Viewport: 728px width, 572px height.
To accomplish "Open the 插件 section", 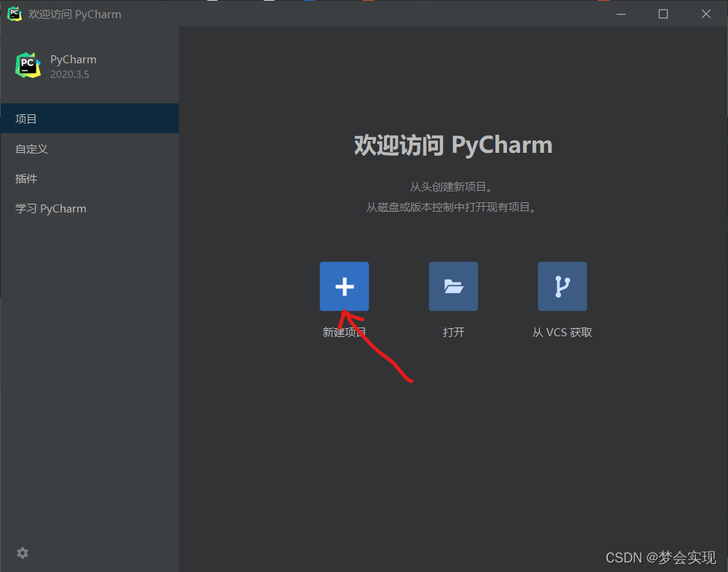I will click(x=26, y=178).
